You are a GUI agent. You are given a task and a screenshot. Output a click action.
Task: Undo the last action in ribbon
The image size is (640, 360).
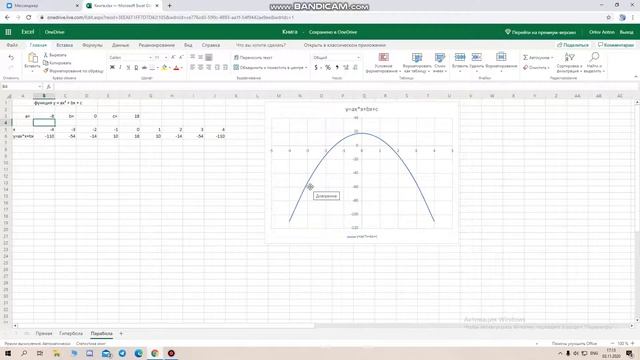click(x=11, y=58)
